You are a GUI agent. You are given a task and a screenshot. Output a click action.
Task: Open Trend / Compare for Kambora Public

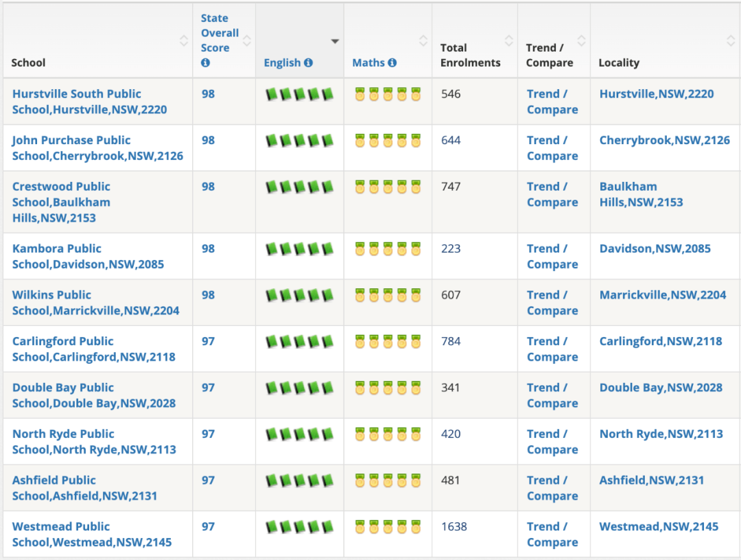pos(552,256)
